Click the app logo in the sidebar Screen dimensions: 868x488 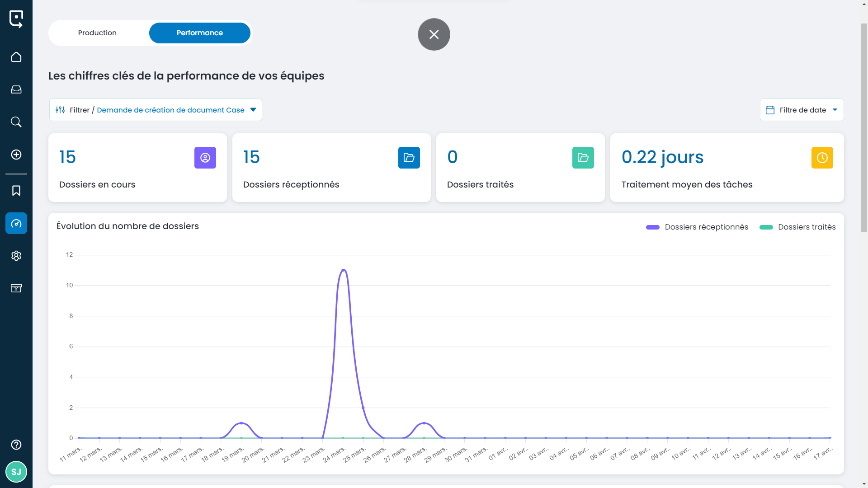tap(16, 19)
